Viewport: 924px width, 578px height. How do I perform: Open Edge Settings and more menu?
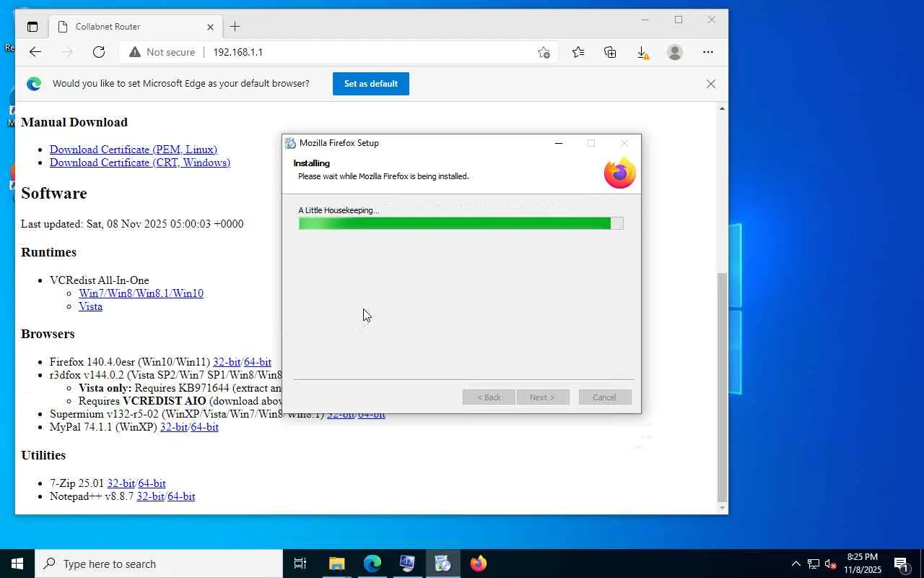click(x=708, y=52)
